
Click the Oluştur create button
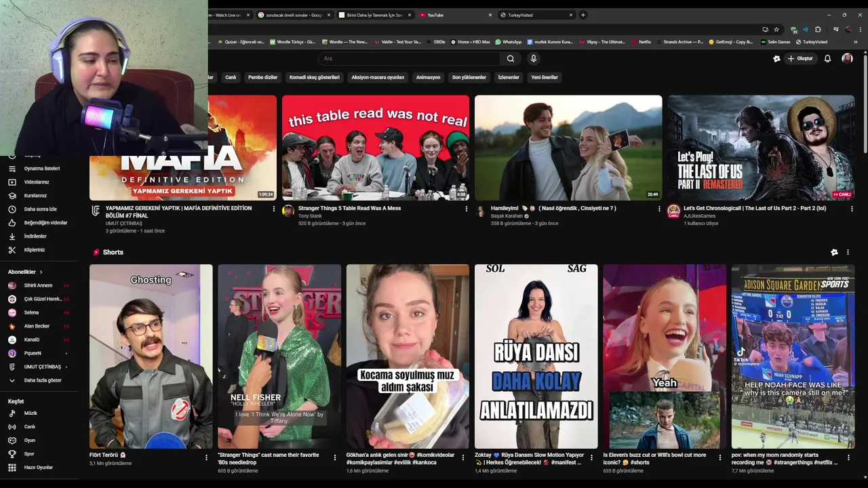point(800,59)
